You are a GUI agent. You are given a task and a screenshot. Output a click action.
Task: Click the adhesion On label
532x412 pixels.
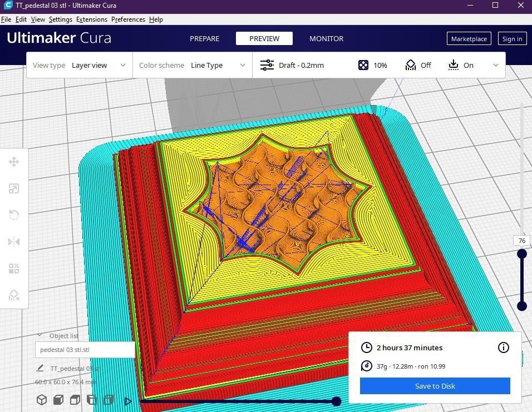click(469, 65)
